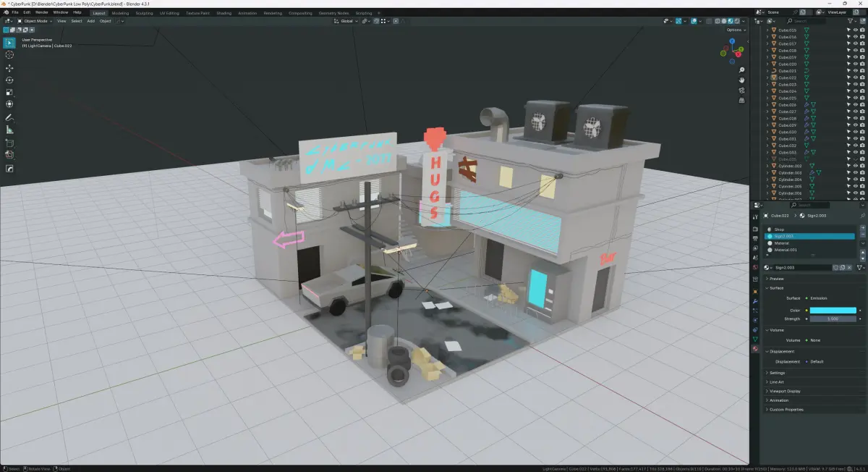Toggle selectable arrow for Cube.027

pos(849,111)
